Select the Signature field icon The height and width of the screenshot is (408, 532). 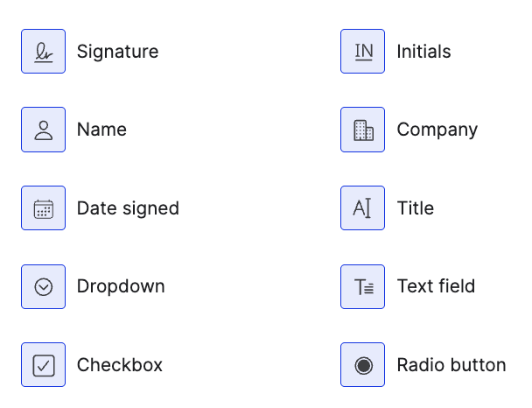(x=44, y=52)
